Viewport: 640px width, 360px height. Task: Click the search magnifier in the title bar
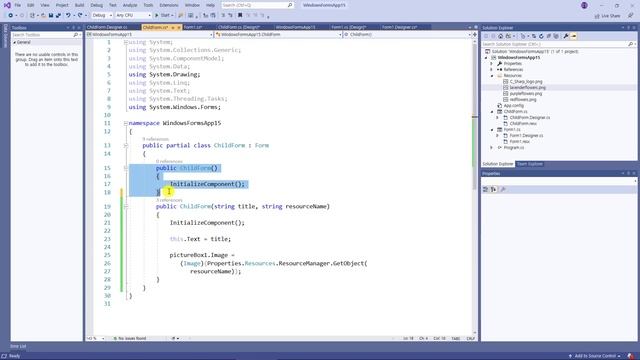coord(290,5)
